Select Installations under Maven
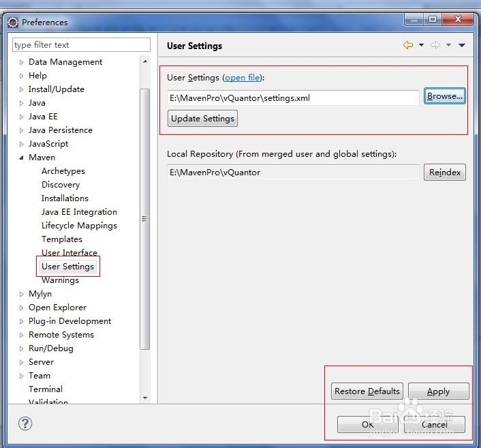The width and height of the screenshot is (481, 448). (x=65, y=198)
